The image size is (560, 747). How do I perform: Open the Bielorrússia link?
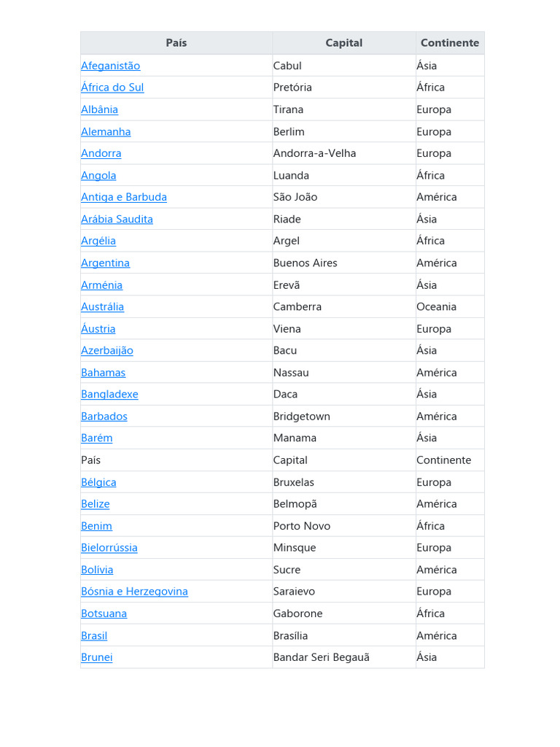(x=109, y=548)
